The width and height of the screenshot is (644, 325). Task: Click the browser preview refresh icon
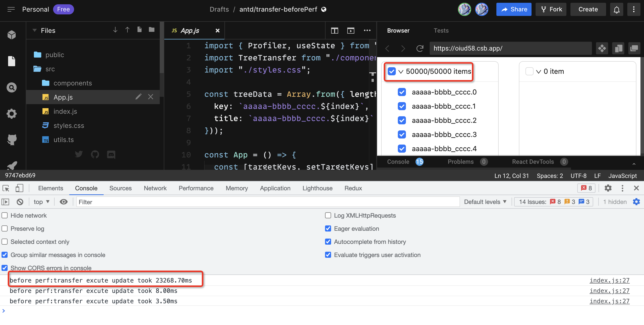click(x=420, y=48)
